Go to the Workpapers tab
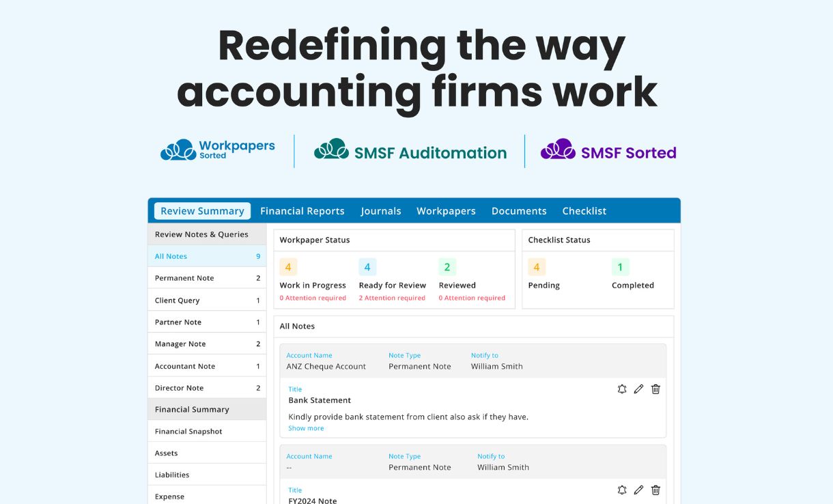The width and height of the screenshot is (833, 504). click(x=446, y=211)
